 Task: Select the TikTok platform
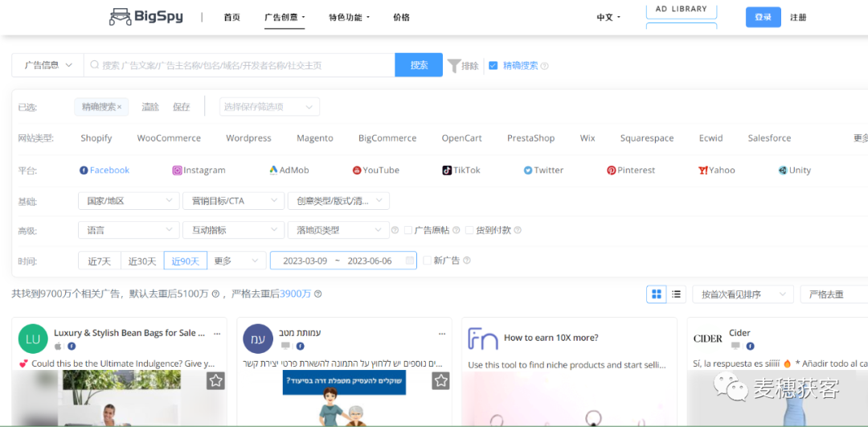tap(461, 170)
